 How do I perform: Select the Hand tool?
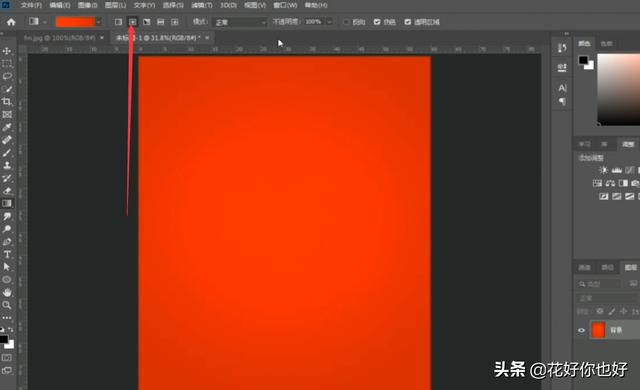tap(7, 292)
